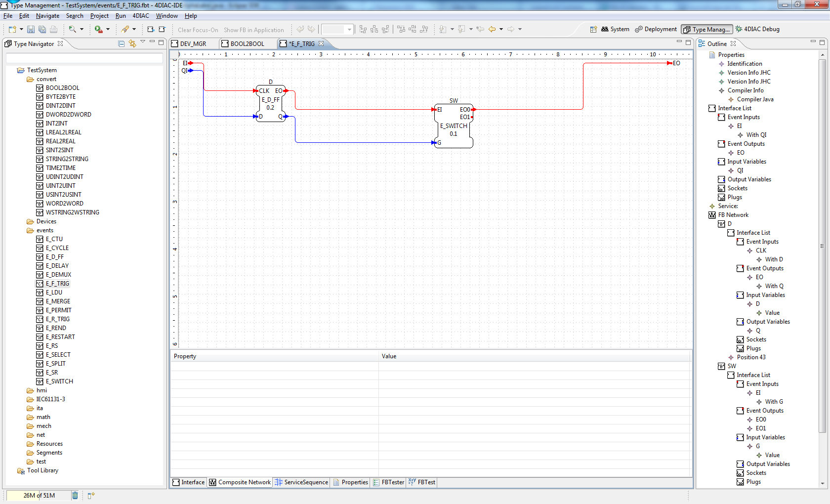Open Back history dropdown arrow
The height and width of the screenshot is (504, 830).
(501, 30)
